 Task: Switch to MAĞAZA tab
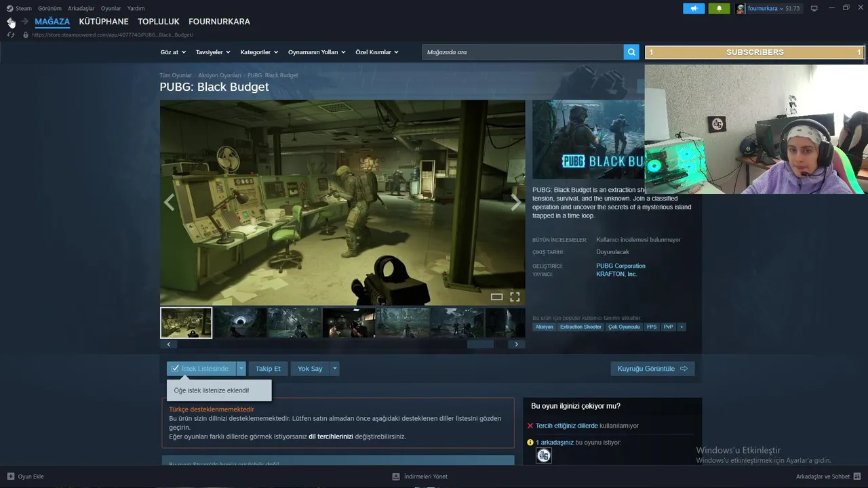52,22
